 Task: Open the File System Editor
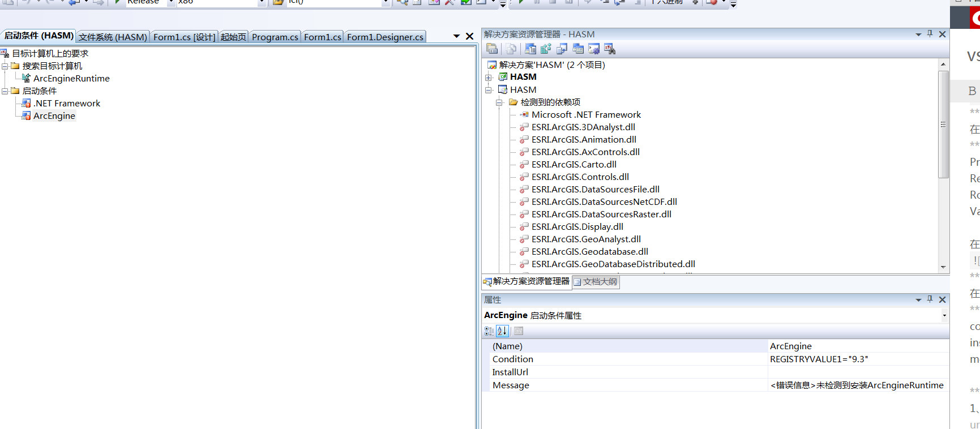tap(530, 49)
